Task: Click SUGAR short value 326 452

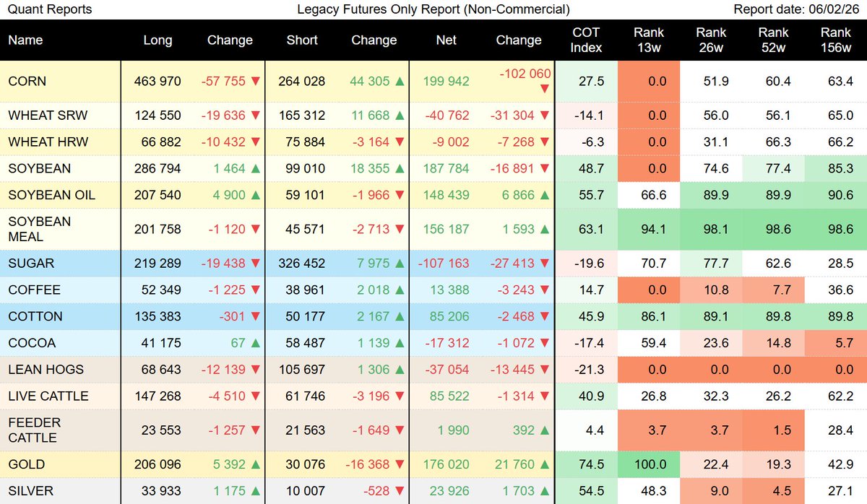Action: (302, 263)
